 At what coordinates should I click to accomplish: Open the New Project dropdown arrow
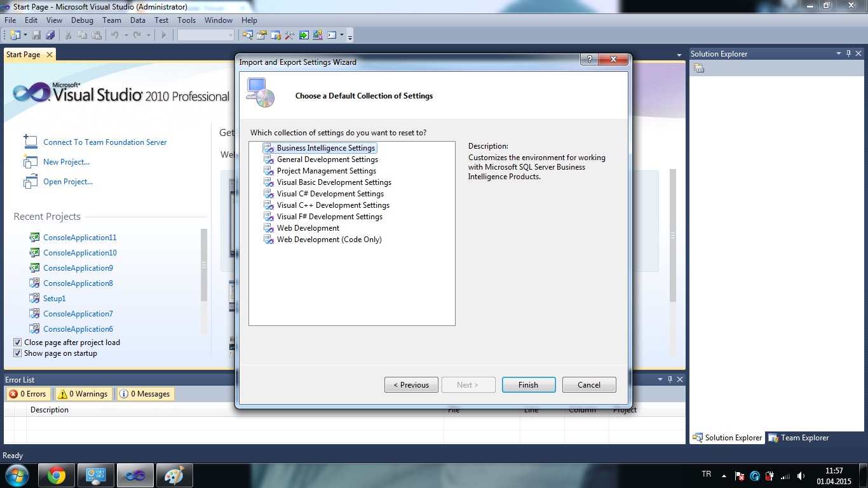point(25,36)
